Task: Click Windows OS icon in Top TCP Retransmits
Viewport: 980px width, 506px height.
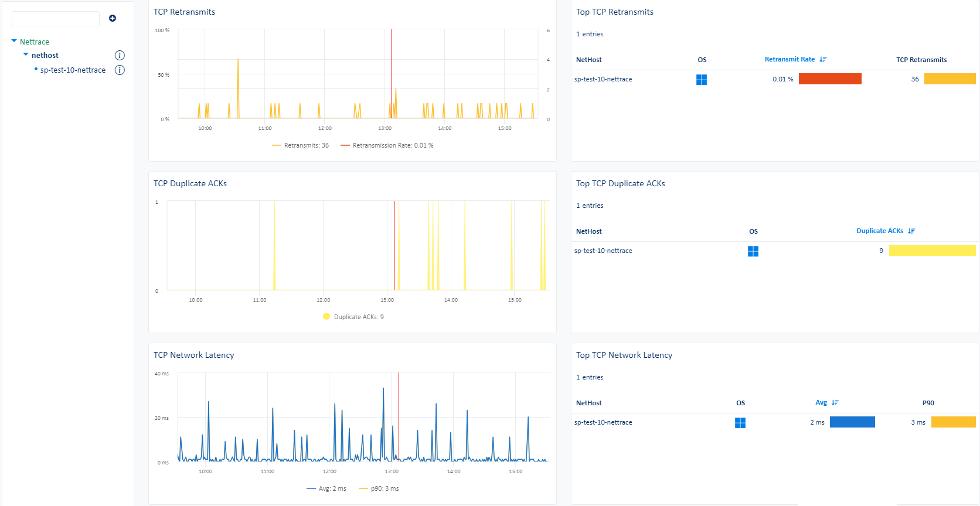Action: tap(702, 80)
